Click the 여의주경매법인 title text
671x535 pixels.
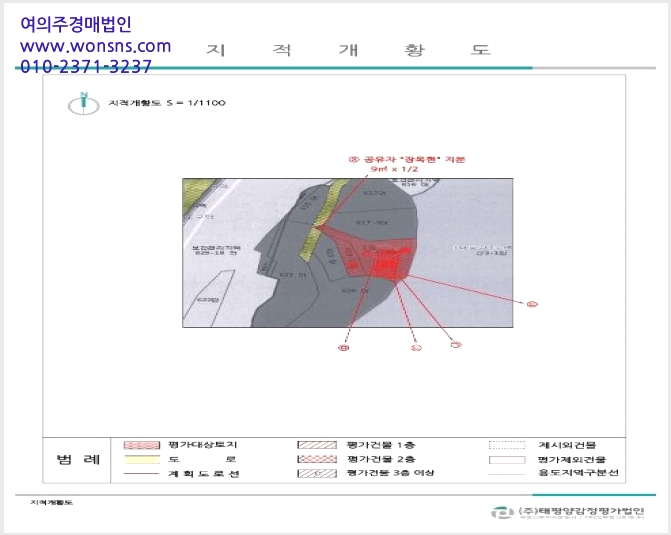[x=76, y=24]
